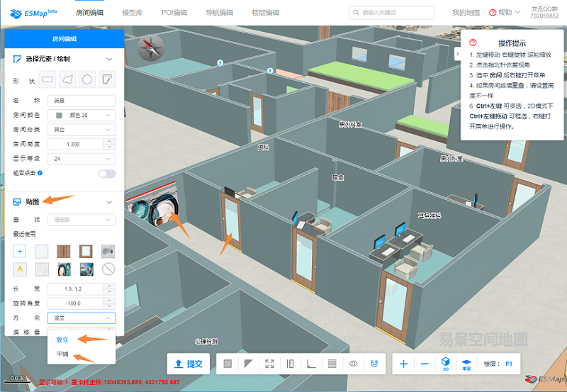Add a new texture with plus tile
The height and width of the screenshot is (392, 567).
[20, 252]
